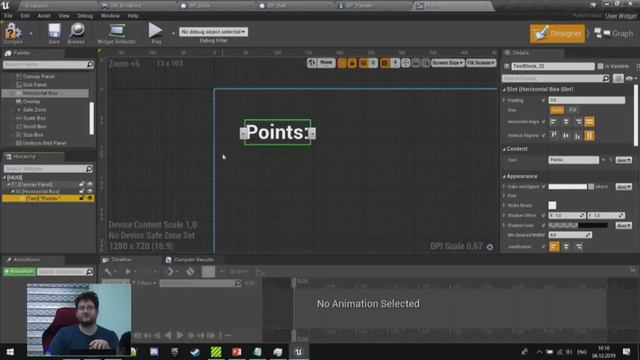Collapse the Appearance section

(x=504, y=176)
